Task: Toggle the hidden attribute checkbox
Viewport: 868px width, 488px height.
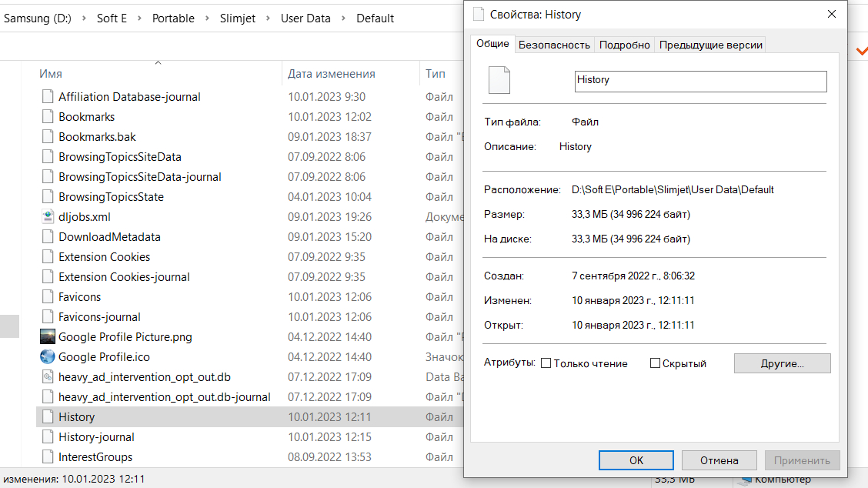Action: [x=656, y=363]
